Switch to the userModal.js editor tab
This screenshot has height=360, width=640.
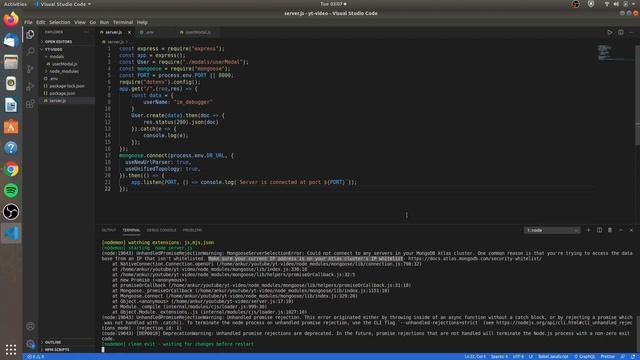point(198,32)
